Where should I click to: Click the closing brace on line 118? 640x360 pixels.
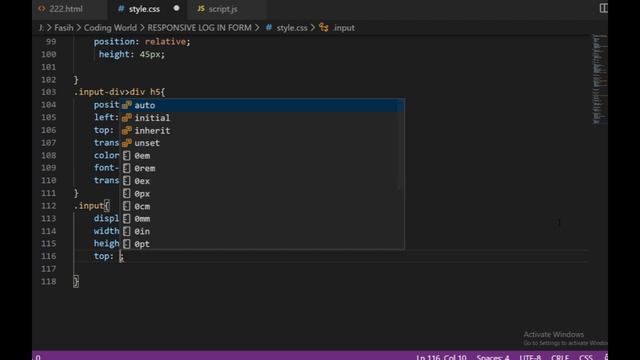click(x=76, y=281)
